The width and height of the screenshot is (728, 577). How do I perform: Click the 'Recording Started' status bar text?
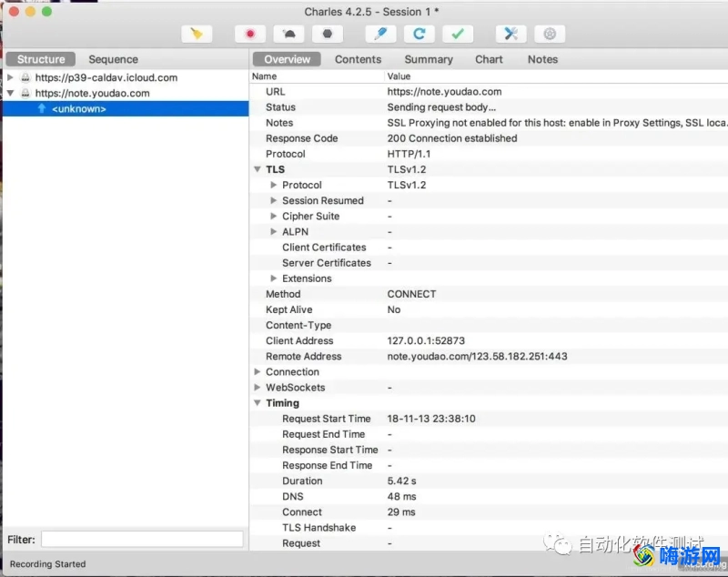pos(48,564)
